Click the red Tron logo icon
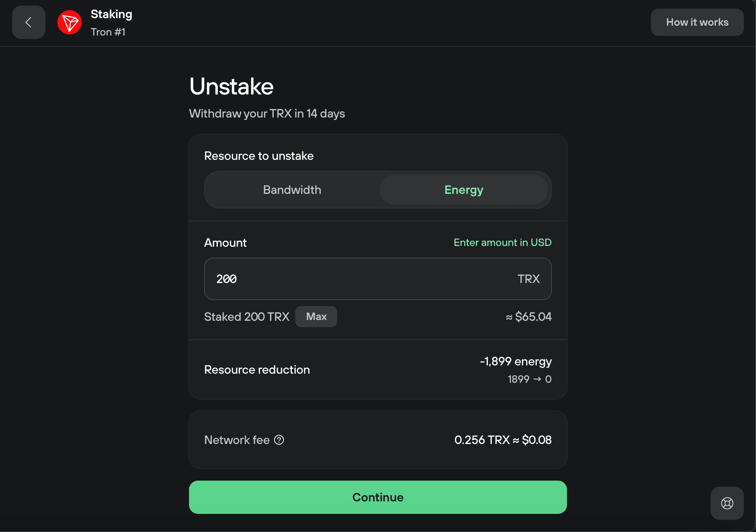Viewport: 756px width, 532px height. point(70,22)
